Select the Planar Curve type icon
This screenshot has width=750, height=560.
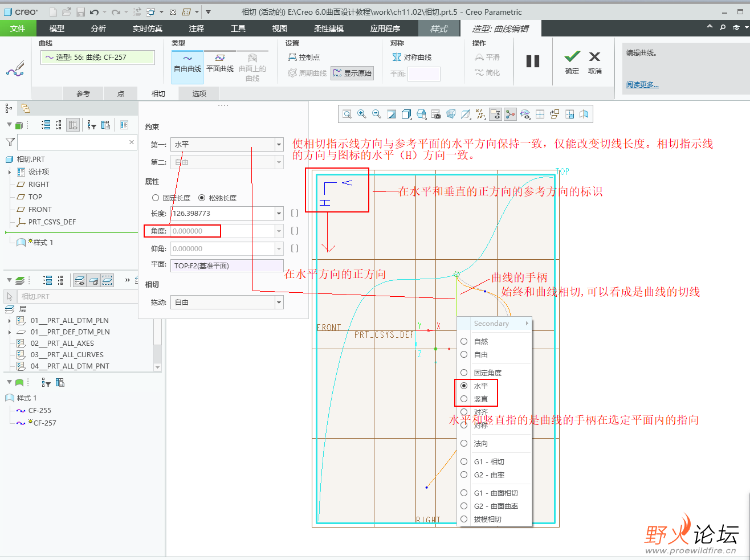[x=220, y=63]
